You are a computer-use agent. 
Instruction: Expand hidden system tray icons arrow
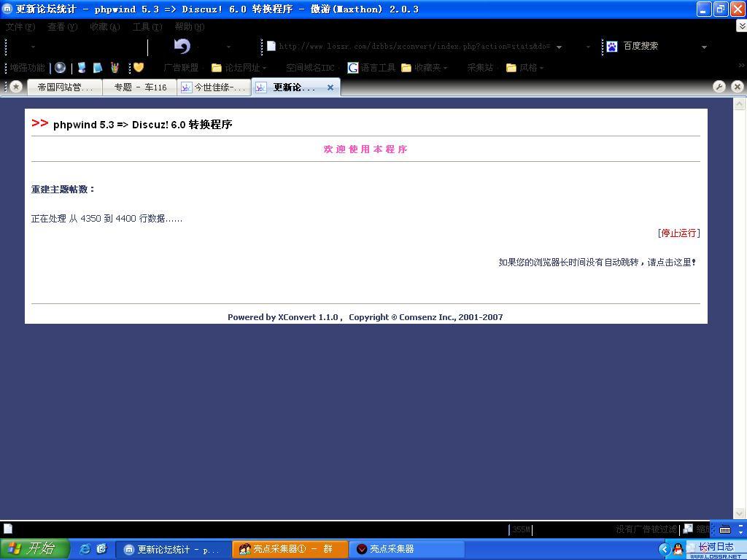(665, 550)
